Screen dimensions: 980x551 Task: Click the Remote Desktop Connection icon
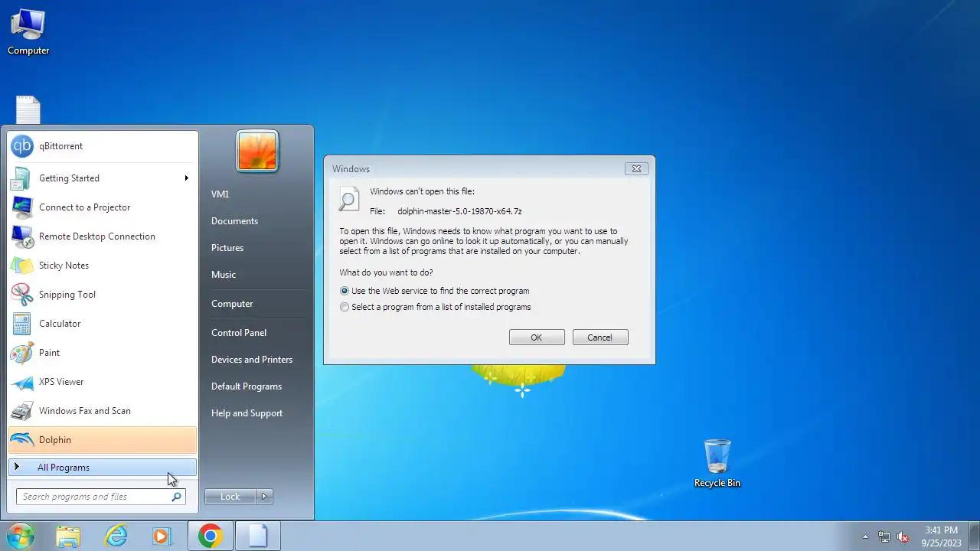tap(22, 236)
